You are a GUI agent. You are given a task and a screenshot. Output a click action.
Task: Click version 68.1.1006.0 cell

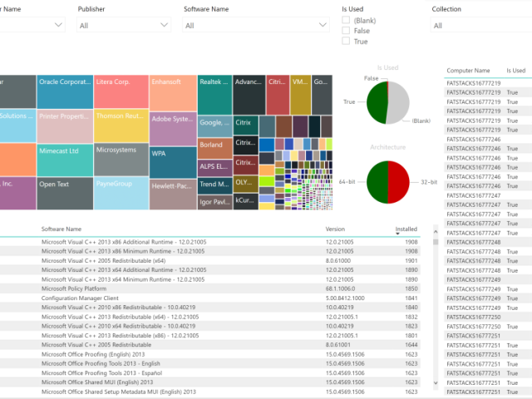click(x=340, y=288)
